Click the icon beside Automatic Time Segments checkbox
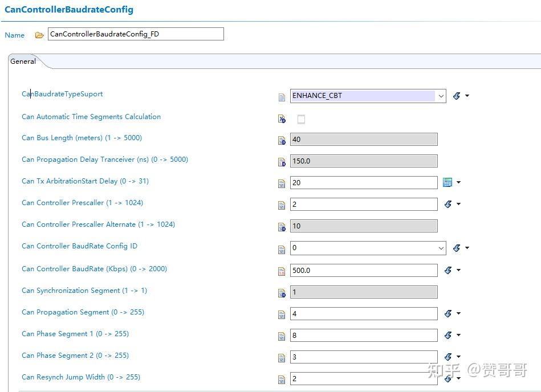The height and width of the screenshot is (392, 541). [282, 119]
